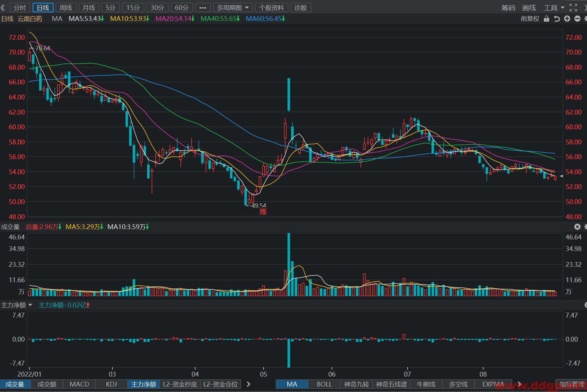Toggle the 前复权 adjustment setting

tap(530, 19)
